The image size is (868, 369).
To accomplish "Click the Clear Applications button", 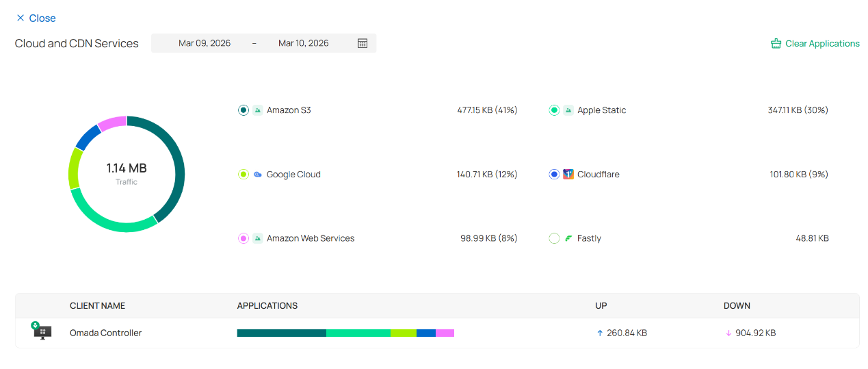I will 815,44.
